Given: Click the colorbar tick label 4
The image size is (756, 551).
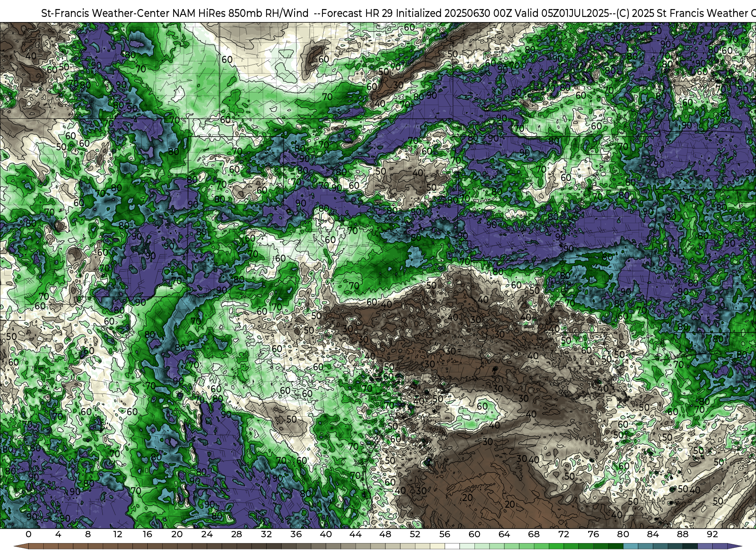Looking at the screenshot, I should coord(58,534).
